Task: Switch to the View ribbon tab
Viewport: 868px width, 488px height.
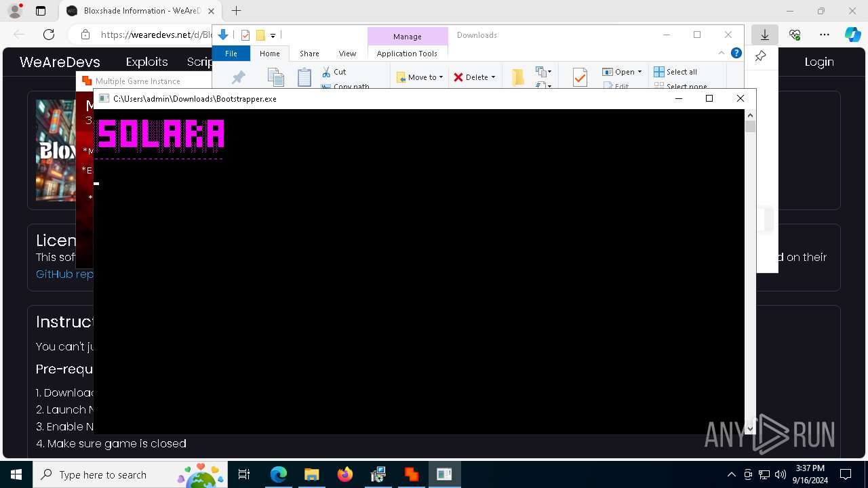Action: coord(347,54)
